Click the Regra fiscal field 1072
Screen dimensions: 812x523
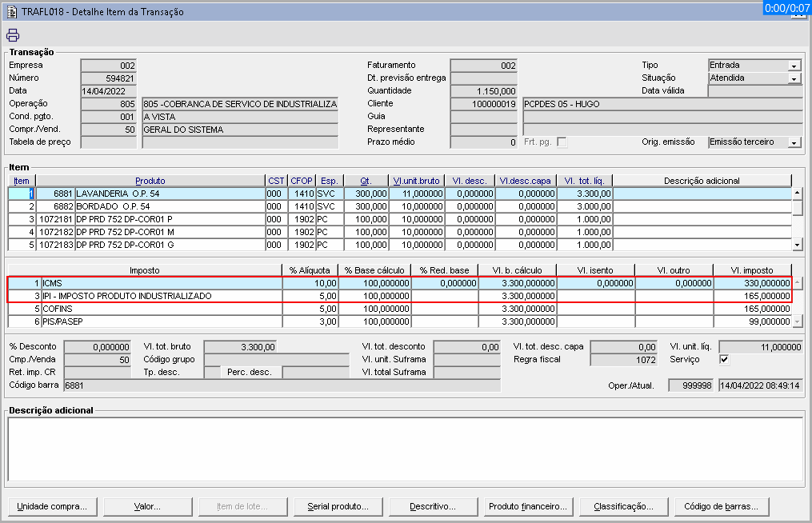coord(623,360)
